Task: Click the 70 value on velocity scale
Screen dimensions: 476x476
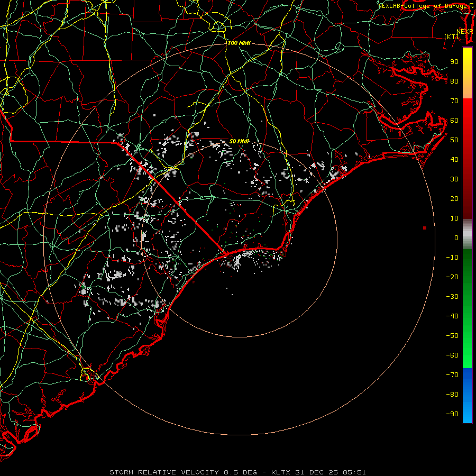Action: click(454, 101)
